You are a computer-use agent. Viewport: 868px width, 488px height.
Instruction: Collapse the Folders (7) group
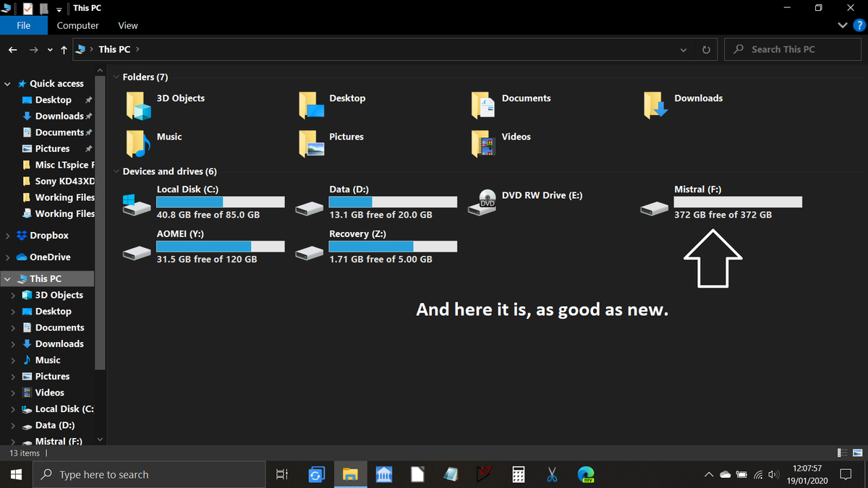pyautogui.click(x=116, y=77)
